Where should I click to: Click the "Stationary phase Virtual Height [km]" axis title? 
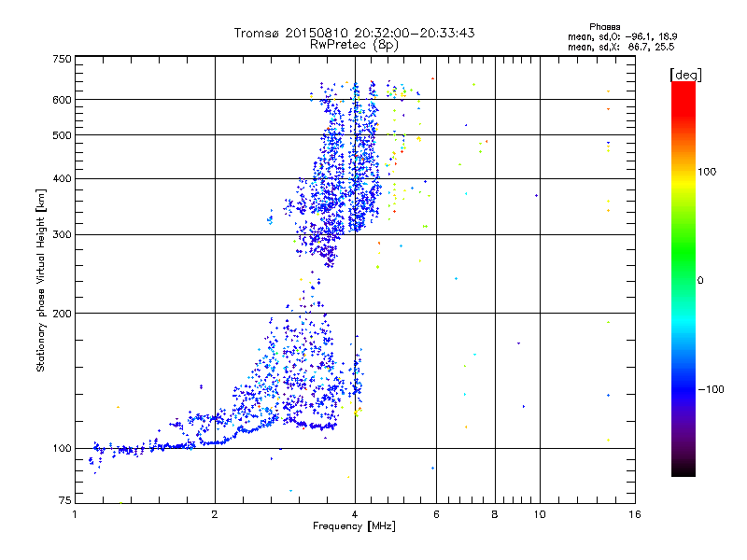pyautogui.click(x=41, y=281)
